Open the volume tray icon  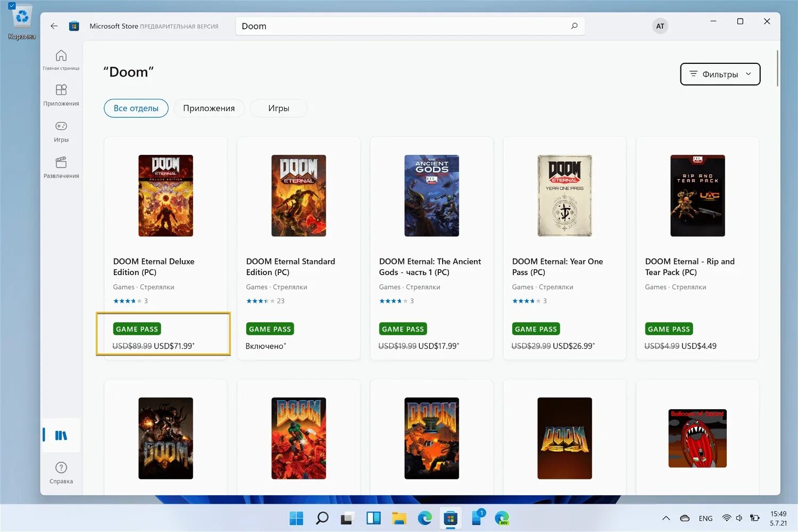pos(739,518)
